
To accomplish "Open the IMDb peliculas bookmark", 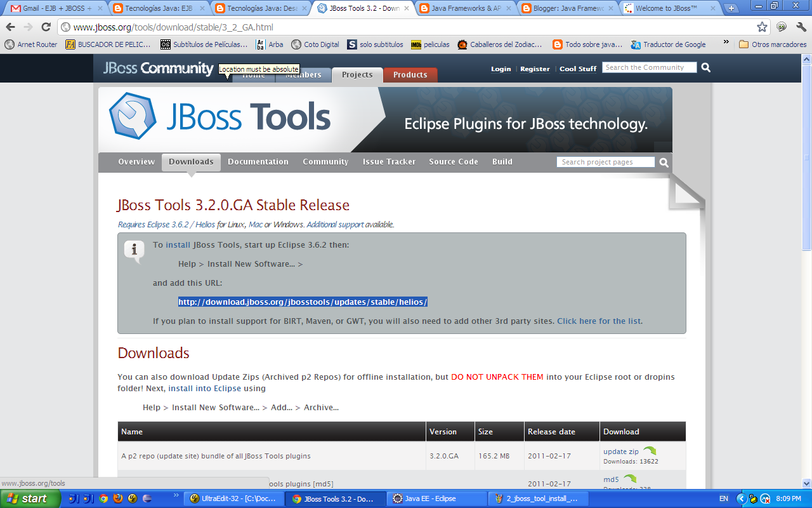I will click(430, 44).
